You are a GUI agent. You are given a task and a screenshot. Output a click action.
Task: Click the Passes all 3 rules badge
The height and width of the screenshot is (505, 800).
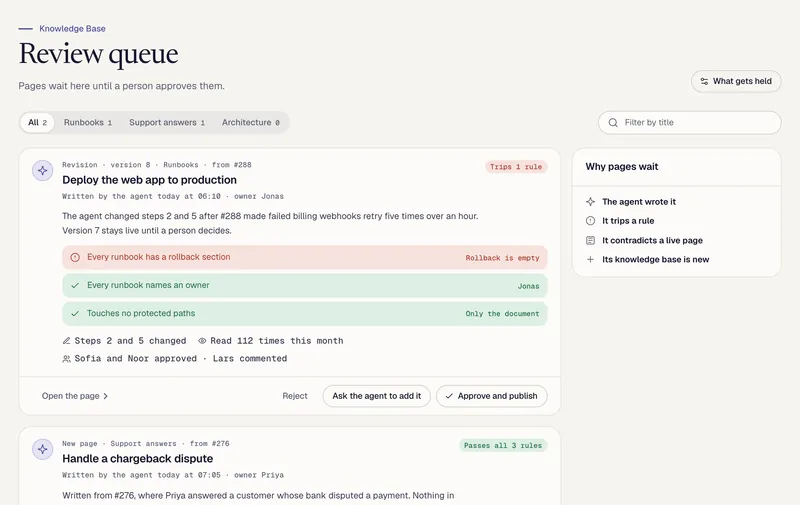503,445
